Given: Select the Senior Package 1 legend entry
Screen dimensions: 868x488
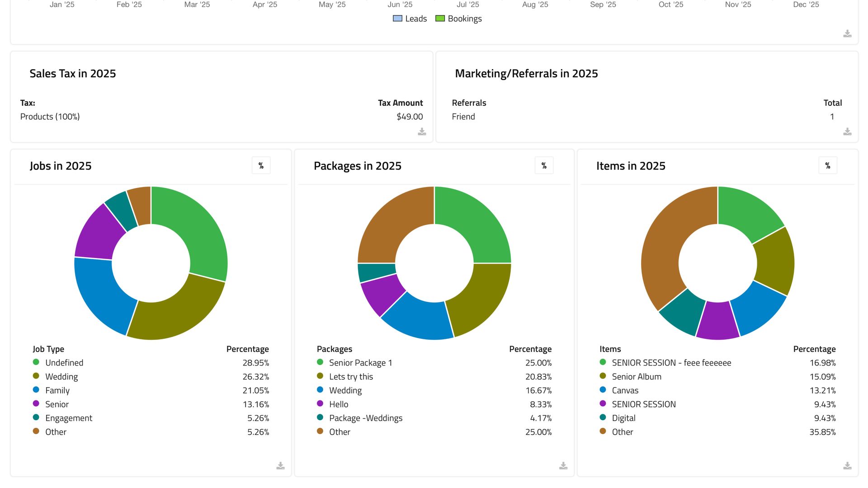Looking at the screenshot, I should [x=360, y=362].
